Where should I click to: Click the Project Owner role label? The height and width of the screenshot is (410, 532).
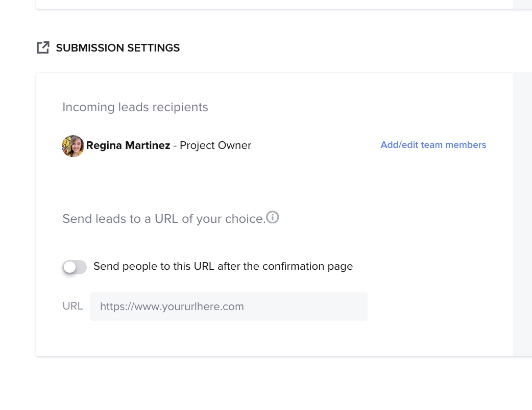tap(215, 145)
